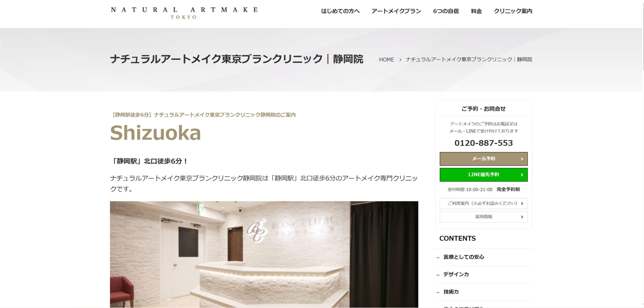
Task: Click the dash bullet beside 医療としての安心
Action: 438,258
